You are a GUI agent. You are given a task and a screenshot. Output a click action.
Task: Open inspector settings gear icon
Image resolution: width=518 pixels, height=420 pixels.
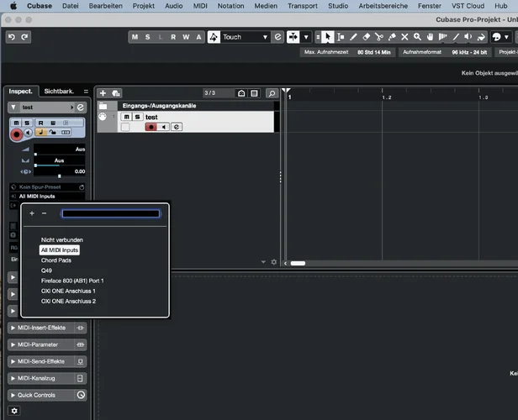[13, 411]
